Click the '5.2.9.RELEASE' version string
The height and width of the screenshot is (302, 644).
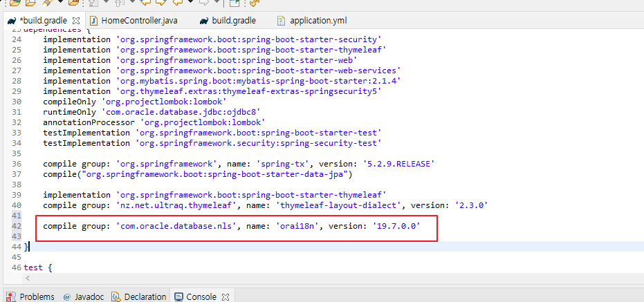[x=398, y=164]
